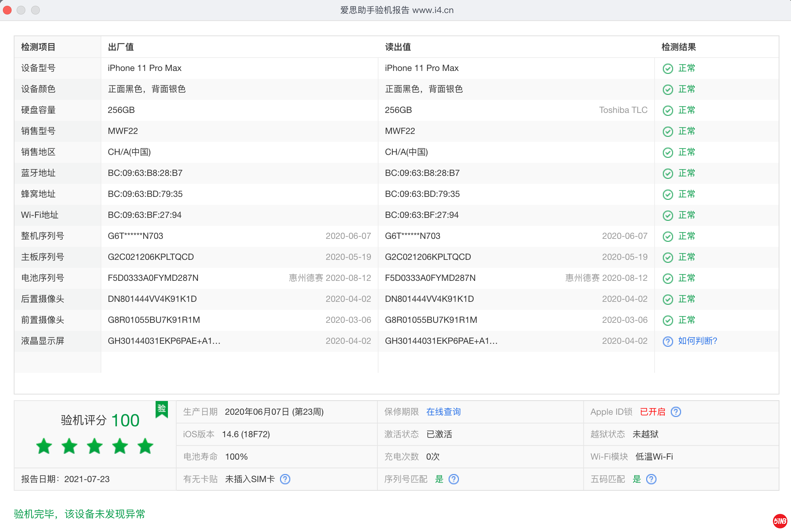791x532 pixels.
Task: Click the first green rating star
Action: click(44, 446)
